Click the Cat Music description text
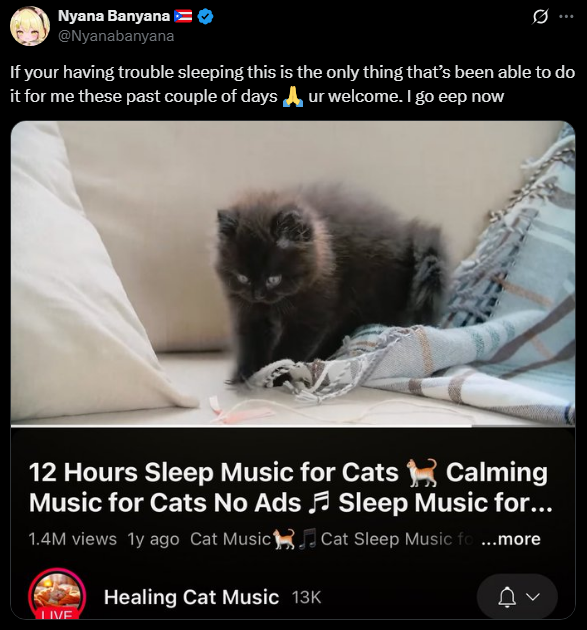Image resolution: width=587 pixels, height=630 pixels. click(x=230, y=539)
